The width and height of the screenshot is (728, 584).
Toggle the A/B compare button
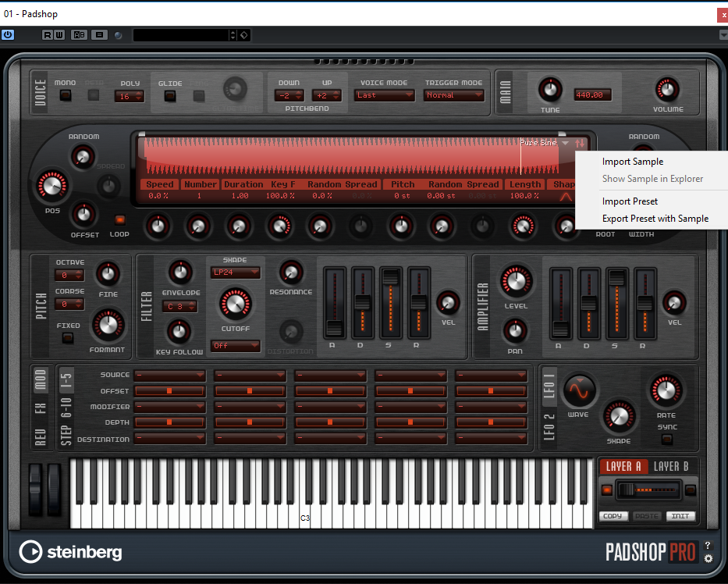click(79, 35)
